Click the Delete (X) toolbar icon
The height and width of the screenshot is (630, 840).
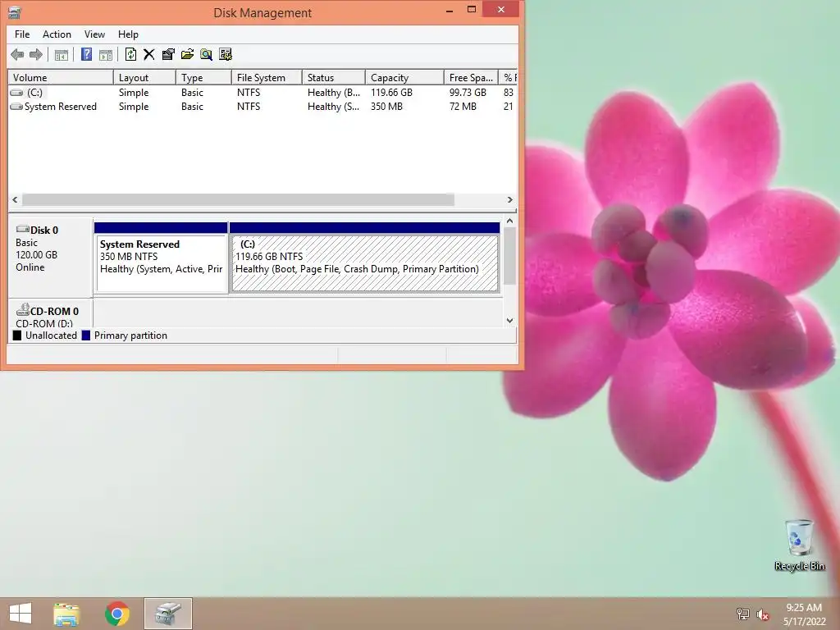point(149,54)
